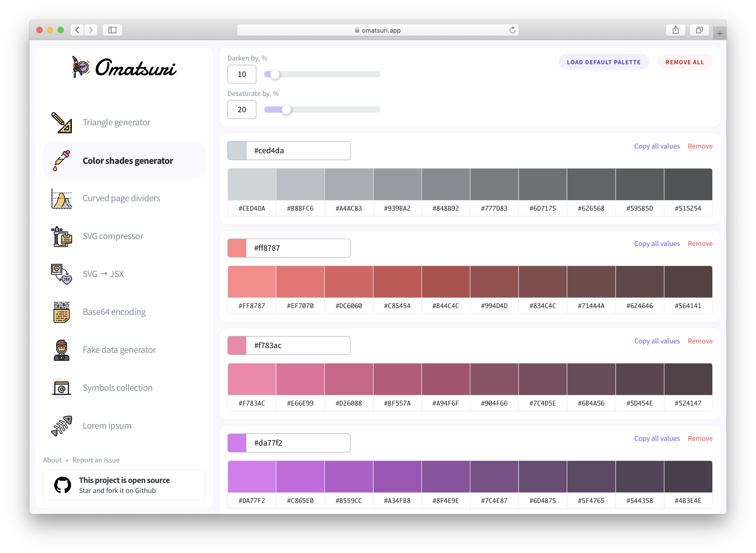Click the SVG to JSX icon
The height and width of the screenshot is (553, 756).
(62, 274)
